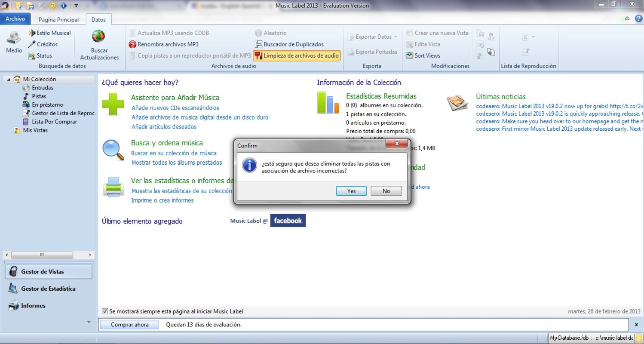Click the checklist icon in quick access toolbar
Screen dimensions: 644x344
click(x=19, y=6)
